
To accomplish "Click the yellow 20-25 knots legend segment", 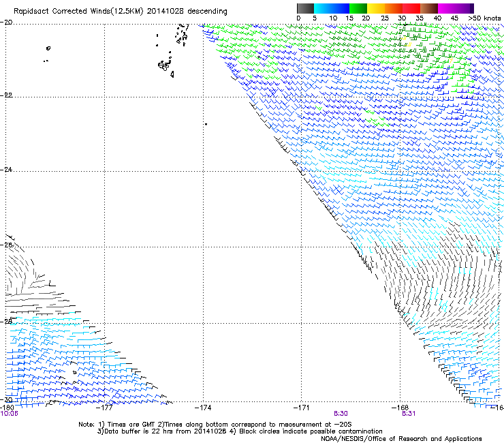I will click(376, 8).
